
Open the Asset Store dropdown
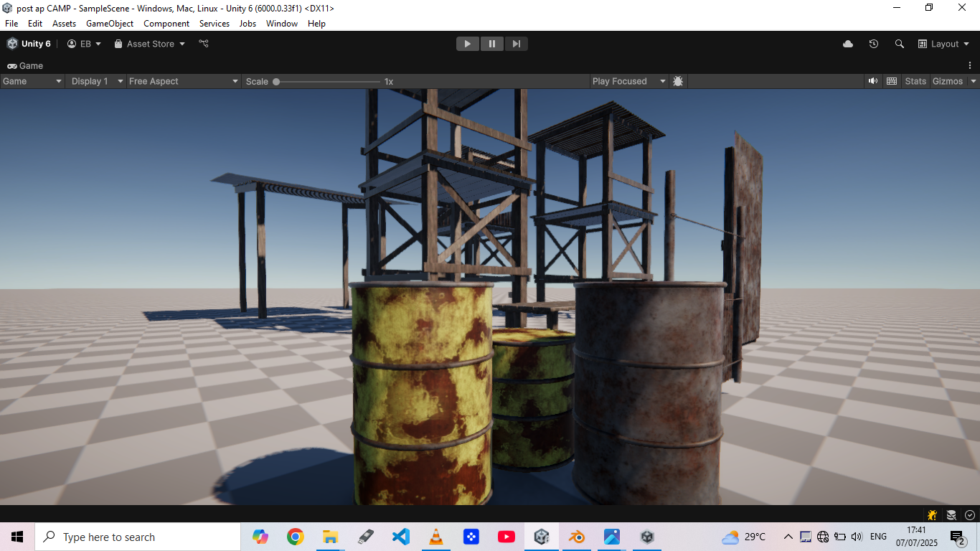150,44
